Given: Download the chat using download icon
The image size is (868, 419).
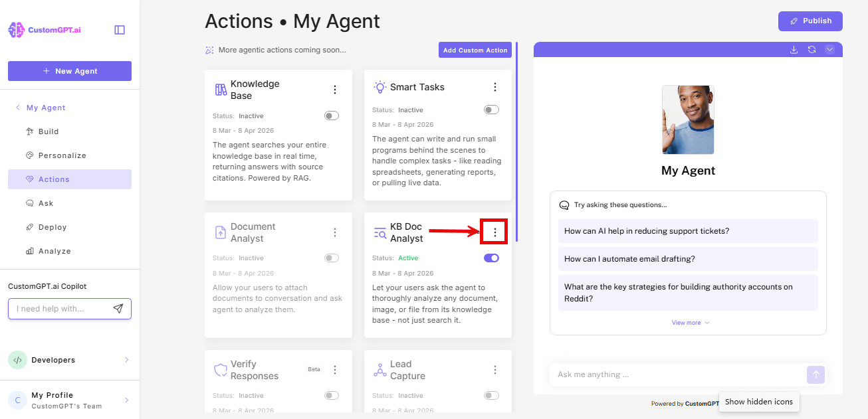Looking at the screenshot, I should [x=794, y=50].
